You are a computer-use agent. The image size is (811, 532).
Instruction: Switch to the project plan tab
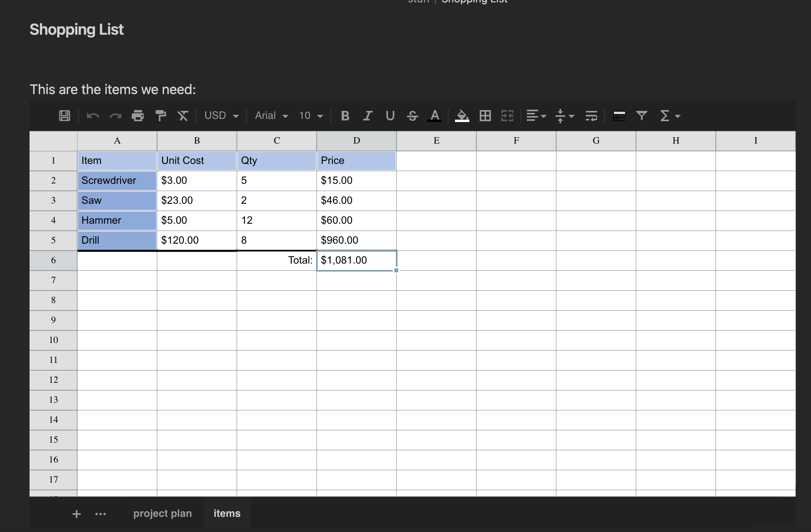[162, 513]
